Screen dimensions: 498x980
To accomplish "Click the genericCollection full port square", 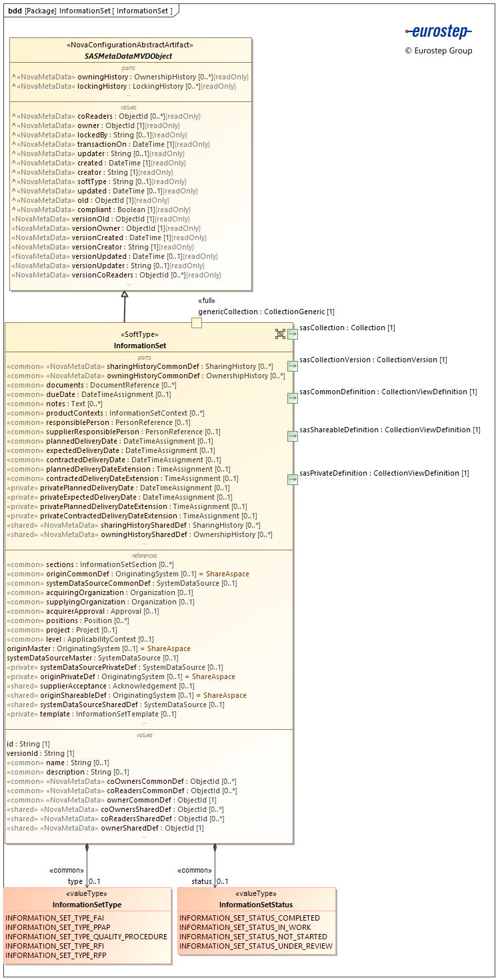I will (x=196, y=323).
